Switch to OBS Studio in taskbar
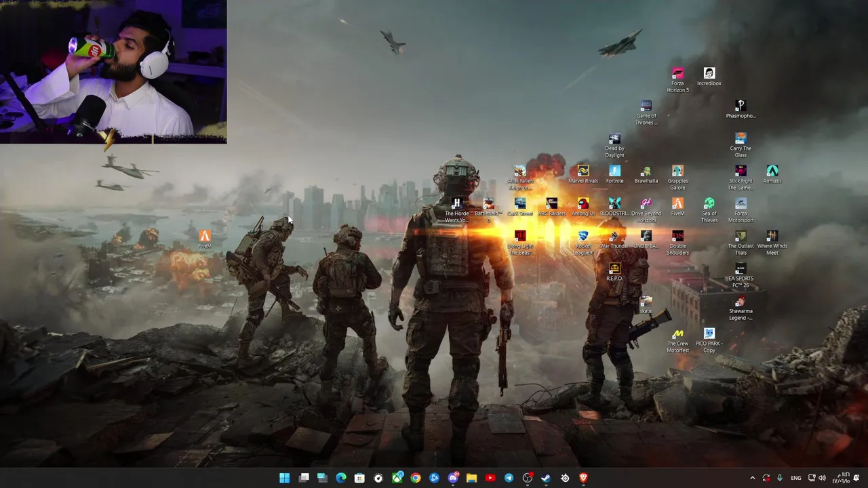The image size is (868, 488). 528,478
